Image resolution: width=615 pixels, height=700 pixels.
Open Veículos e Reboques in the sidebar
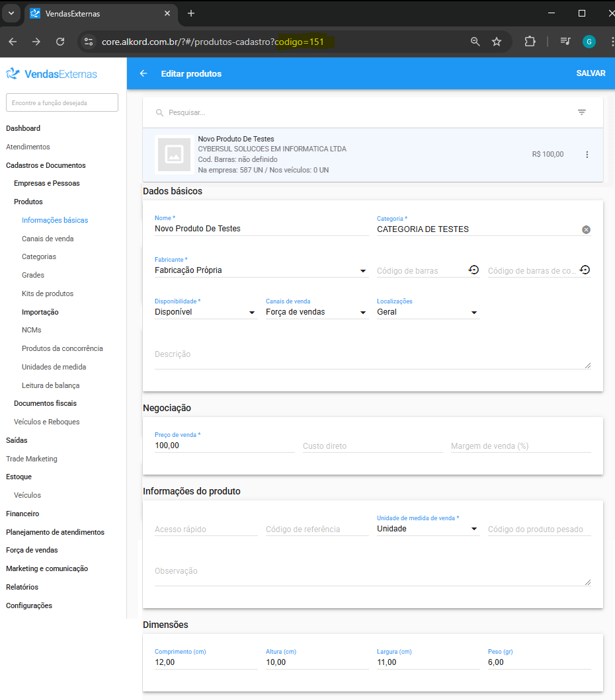pos(46,422)
